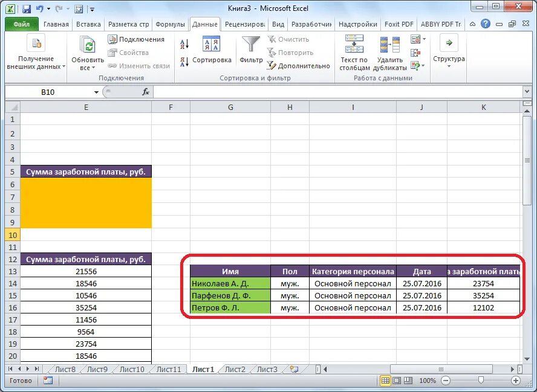Switch to the Вид tab

tap(278, 24)
